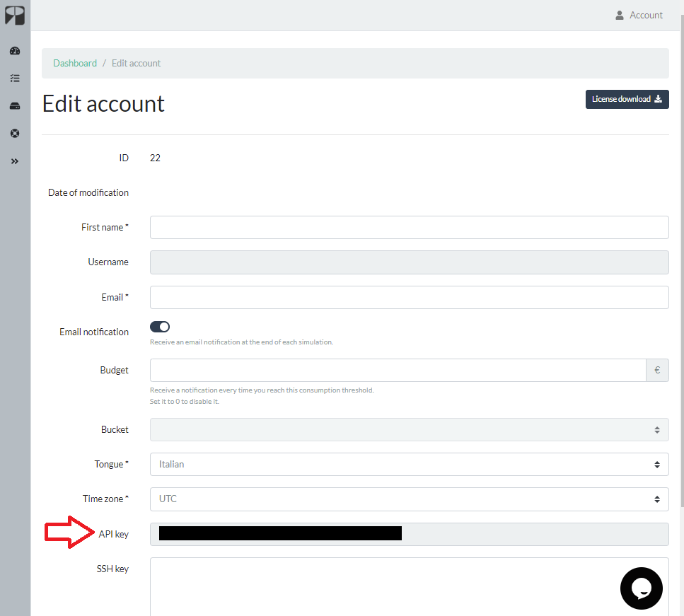
Task: Click the 'Edit account' page heading
Action: pos(103,104)
